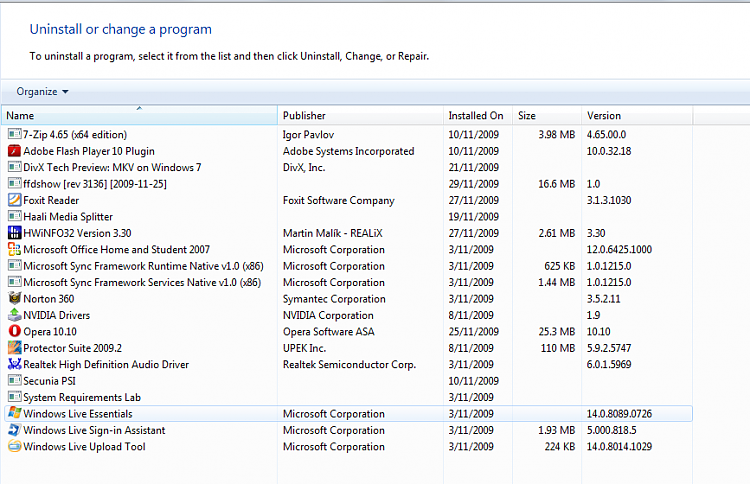Viewport: 750px width, 484px height.
Task: Select Realtek High Definition Audio Driver name
Action: coord(106,364)
